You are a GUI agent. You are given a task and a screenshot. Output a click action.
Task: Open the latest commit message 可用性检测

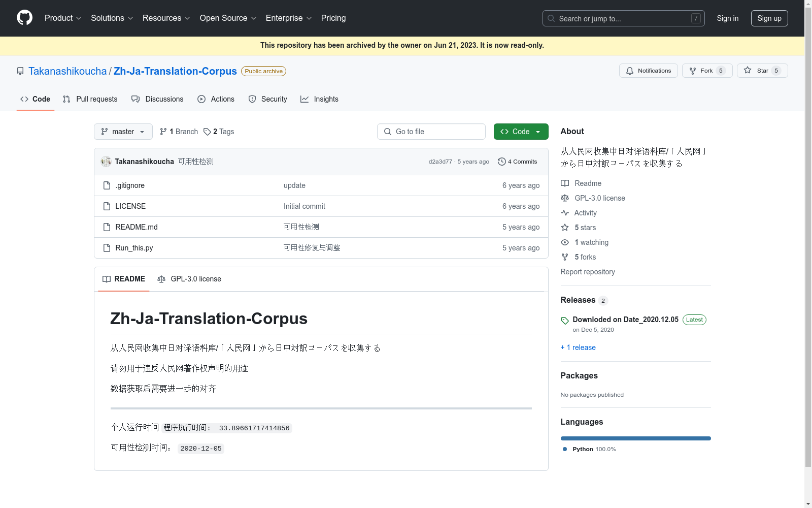tap(196, 162)
